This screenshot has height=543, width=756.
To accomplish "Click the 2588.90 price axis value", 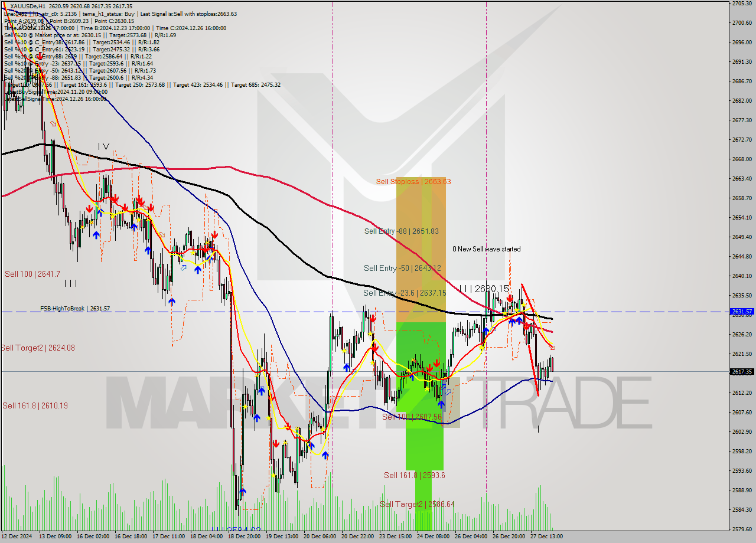I will pos(742,490).
